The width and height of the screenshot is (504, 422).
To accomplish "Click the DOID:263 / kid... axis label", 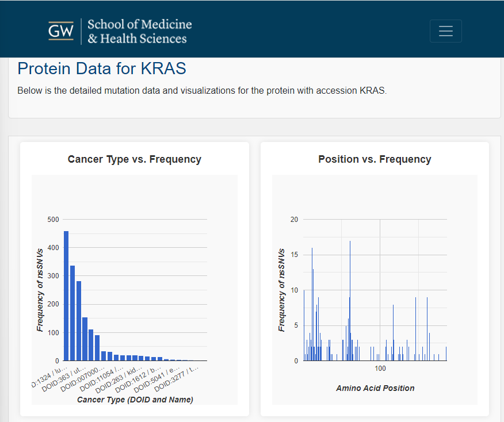I will coord(119,379).
